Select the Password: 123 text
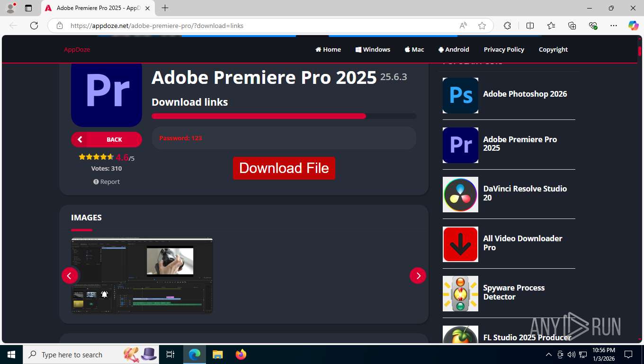Viewport: 644px width, 364px height. 180,138
